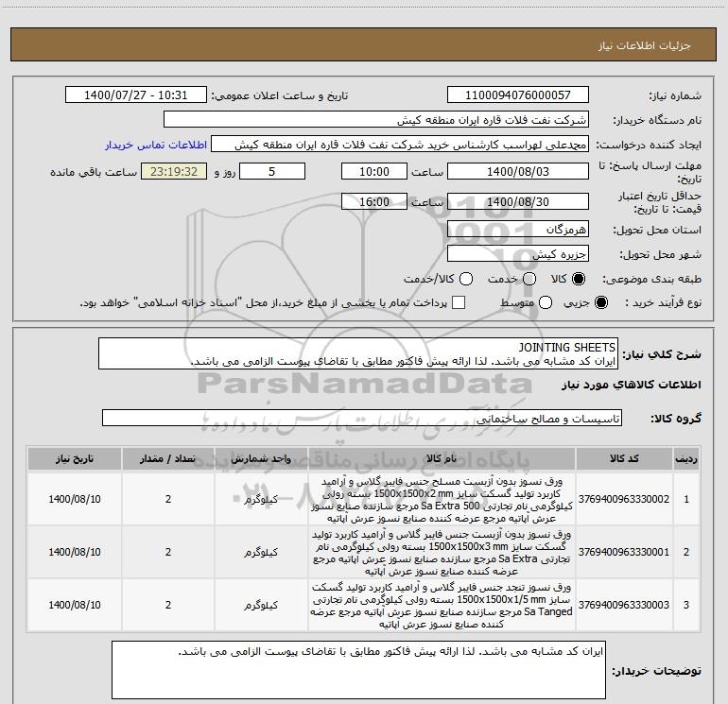Click the JOINTING SHEETS description box
This screenshot has height=704, width=728.
coord(358,353)
